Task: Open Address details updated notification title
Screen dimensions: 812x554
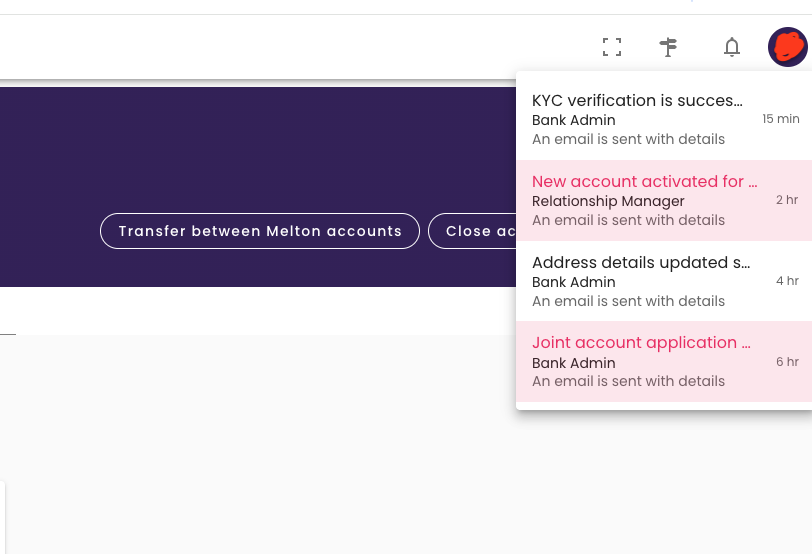Action: point(641,262)
